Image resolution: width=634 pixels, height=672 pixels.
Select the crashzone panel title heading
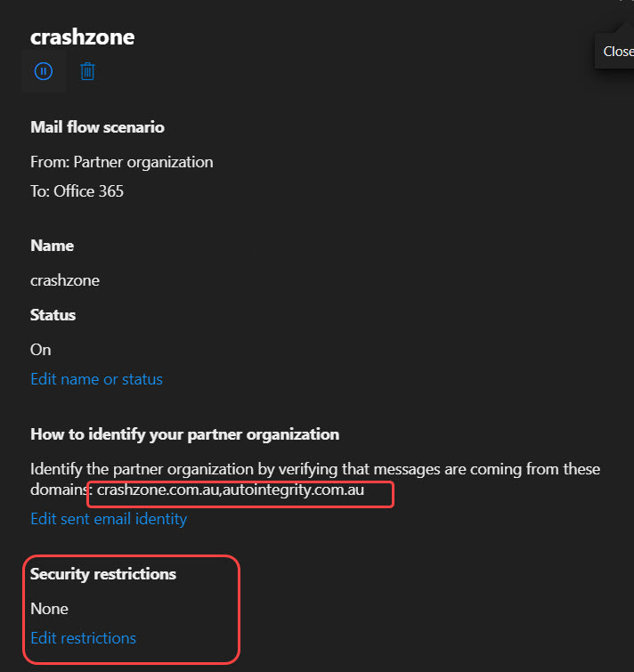point(82,36)
